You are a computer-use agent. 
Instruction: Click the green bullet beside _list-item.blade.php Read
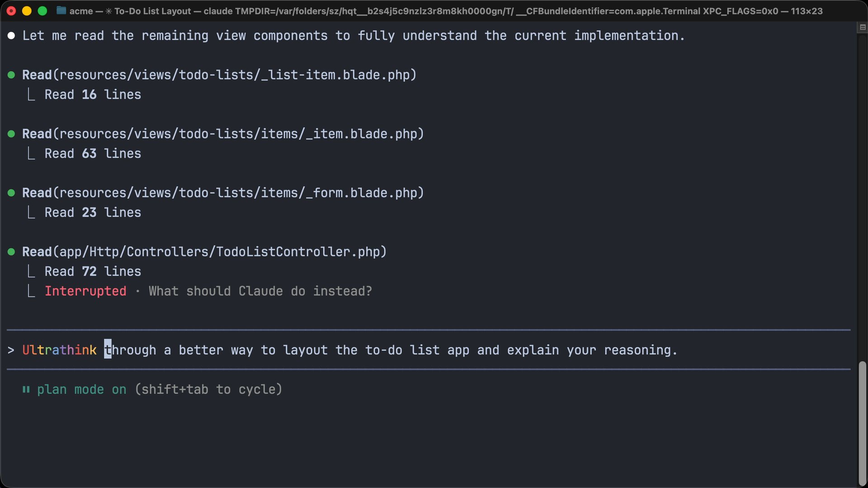(11, 75)
